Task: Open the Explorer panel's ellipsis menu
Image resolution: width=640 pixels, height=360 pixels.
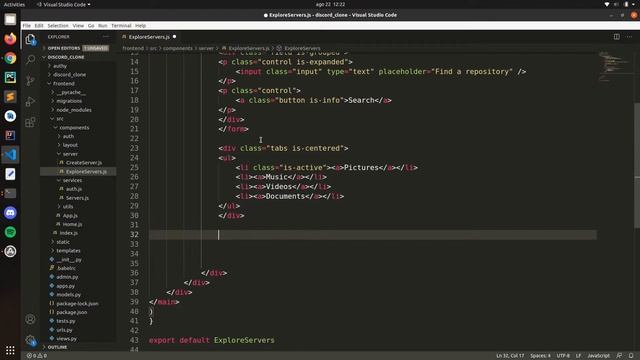Action: [106, 37]
